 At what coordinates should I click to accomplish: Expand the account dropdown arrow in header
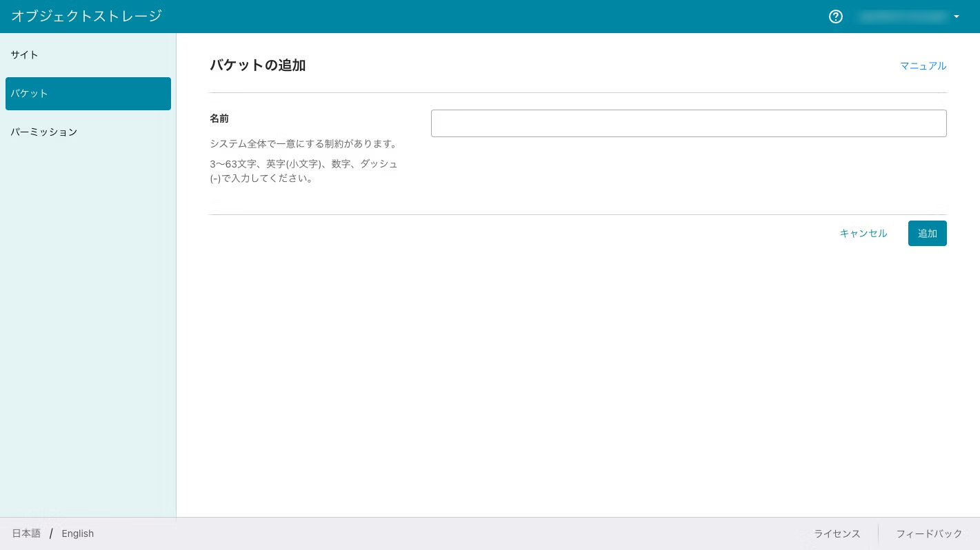[x=957, y=17]
